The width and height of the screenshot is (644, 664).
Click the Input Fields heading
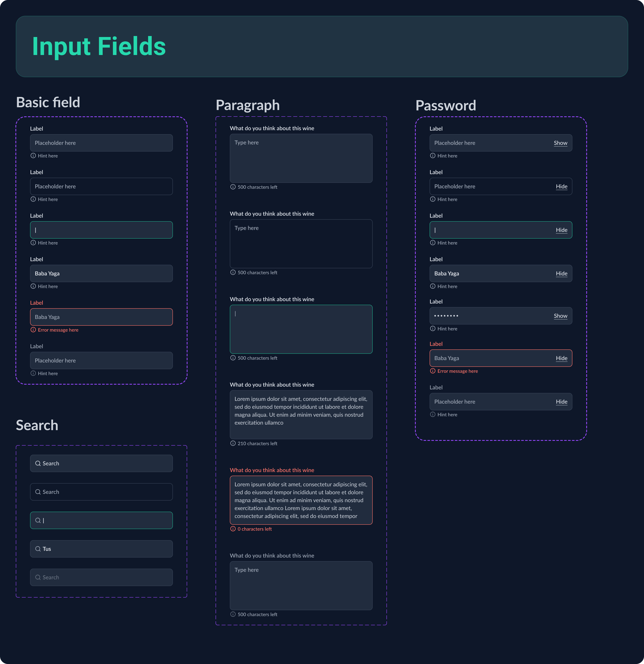tap(99, 46)
